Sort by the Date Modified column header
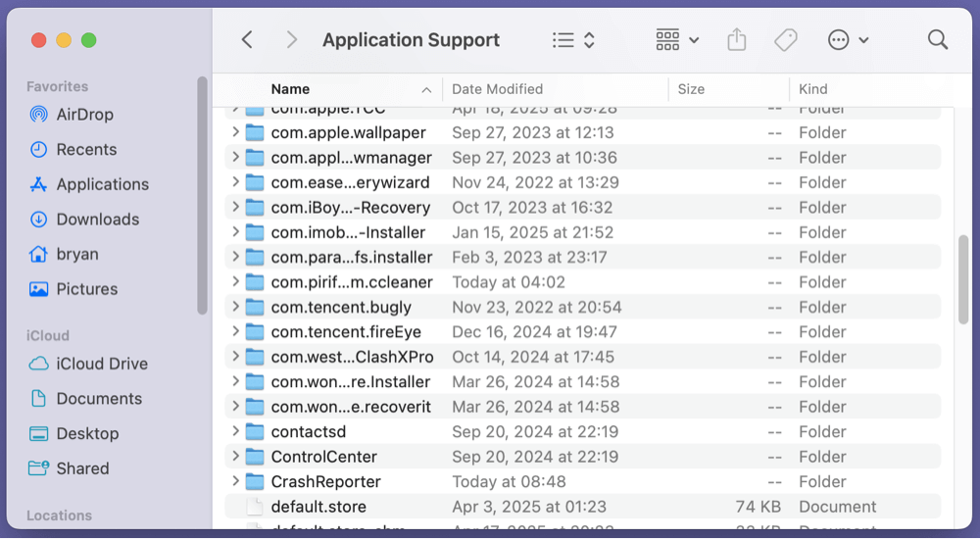 click(x=498, y=89)
